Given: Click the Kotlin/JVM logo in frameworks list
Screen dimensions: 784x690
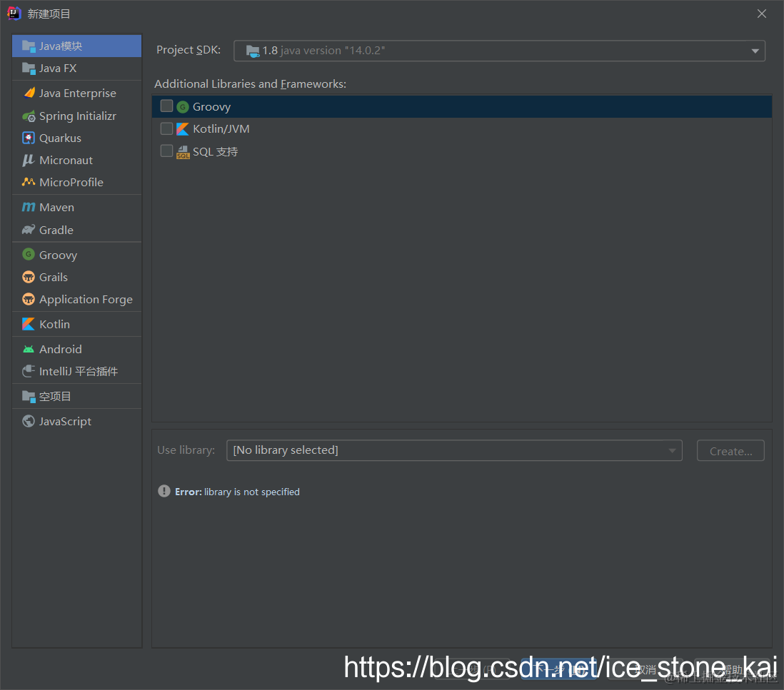Looking at the screenshot, I should pos(183,129).
